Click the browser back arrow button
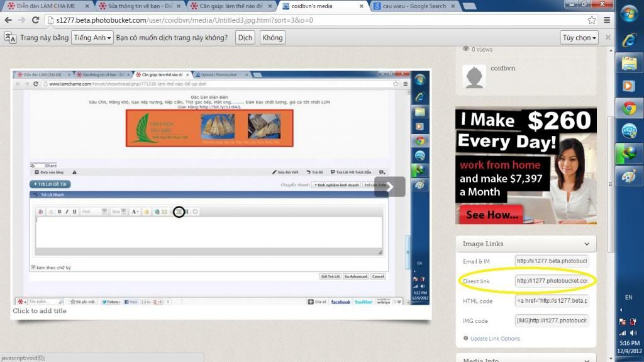Viewport: 644px width, 362px height. pyautogui.click(x=8, y=20)
